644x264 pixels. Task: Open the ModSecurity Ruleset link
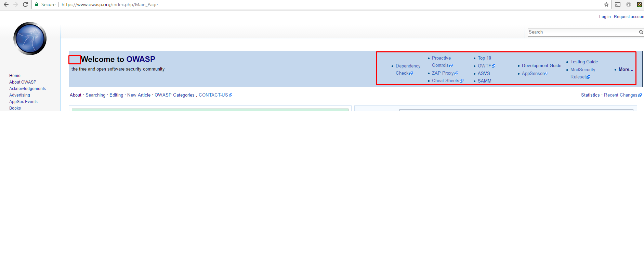coord(582,73)
